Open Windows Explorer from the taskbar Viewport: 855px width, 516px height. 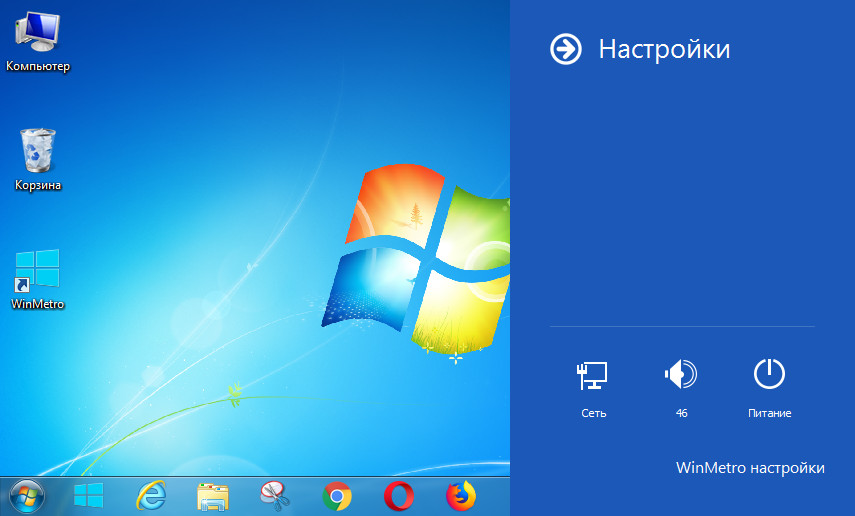213,495
